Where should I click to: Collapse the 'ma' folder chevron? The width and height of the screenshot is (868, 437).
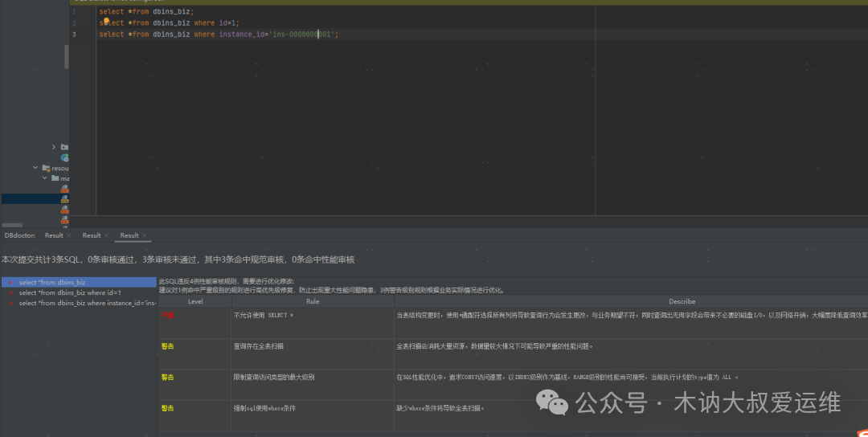(45, 178)
